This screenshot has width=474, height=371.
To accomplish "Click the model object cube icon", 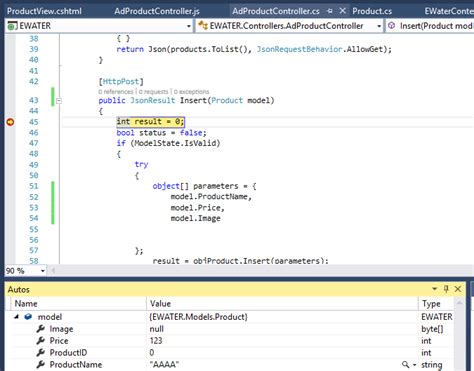I will (x=28, y=317).
